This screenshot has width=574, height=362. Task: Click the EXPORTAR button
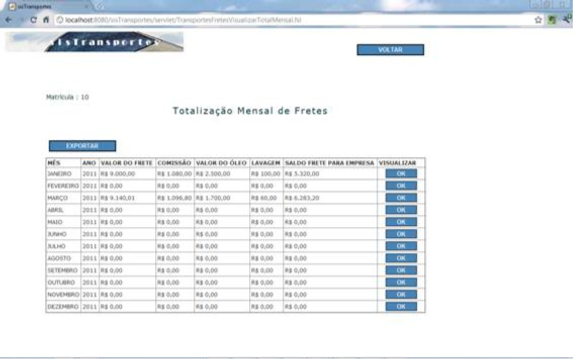tap(82, 146)
